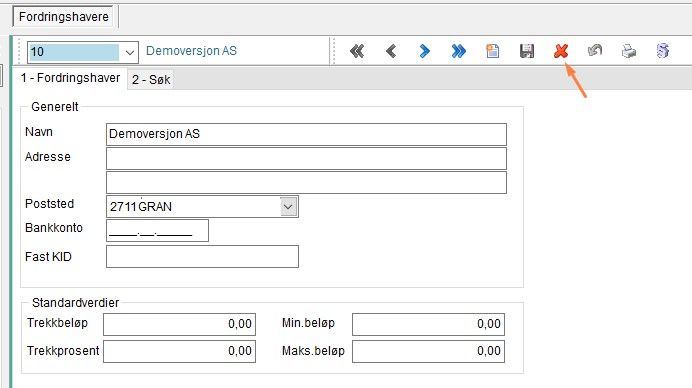Click the Trekkprosent value field
692x388 pixels.
tap(179, 351)
